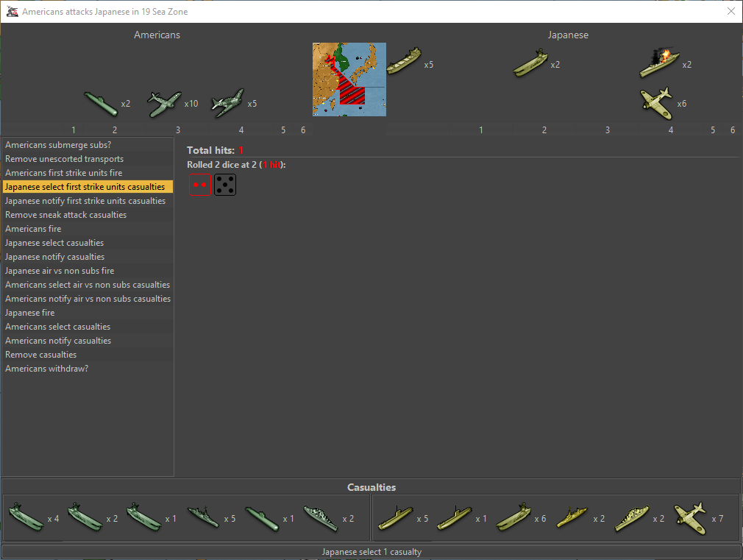This screenshot has width=743, height=560.
Task: Select the 'Americans submerge subs?' step
Action: 88,145
